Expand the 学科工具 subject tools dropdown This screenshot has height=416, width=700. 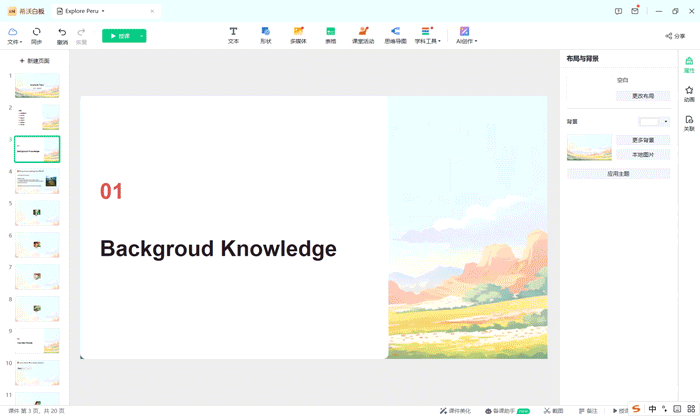point(427,35)
